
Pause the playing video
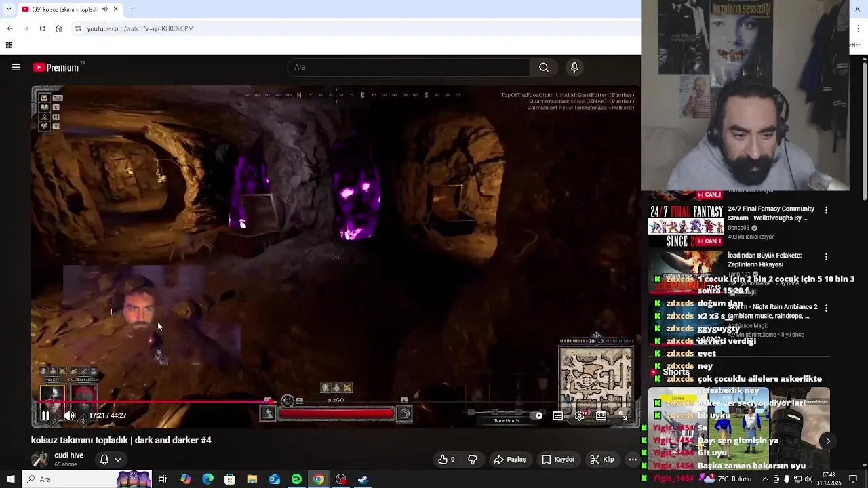[45, 415]
